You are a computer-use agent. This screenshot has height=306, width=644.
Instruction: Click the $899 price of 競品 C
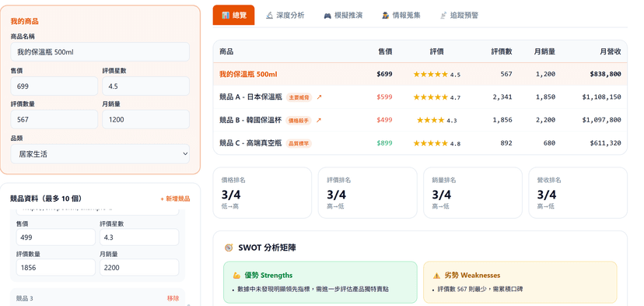point(385,143)
